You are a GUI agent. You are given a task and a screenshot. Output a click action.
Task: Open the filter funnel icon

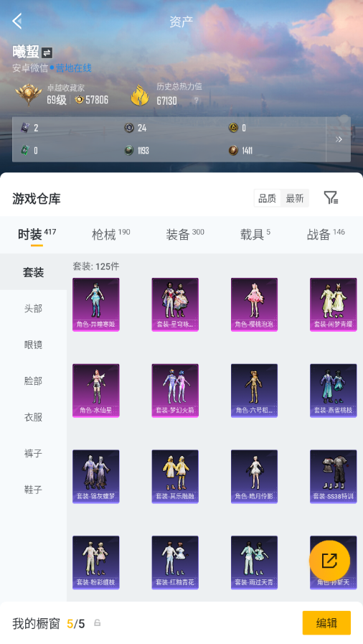point(331,198)
